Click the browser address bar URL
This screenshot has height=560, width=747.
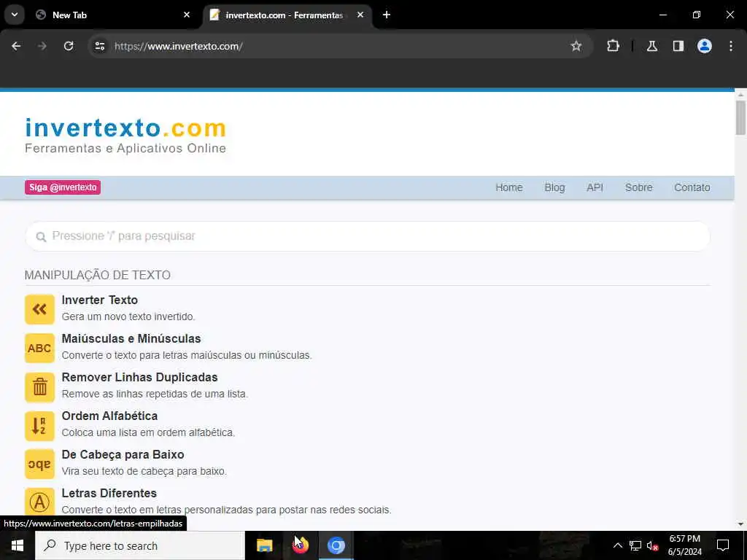(x=179, y=46)
